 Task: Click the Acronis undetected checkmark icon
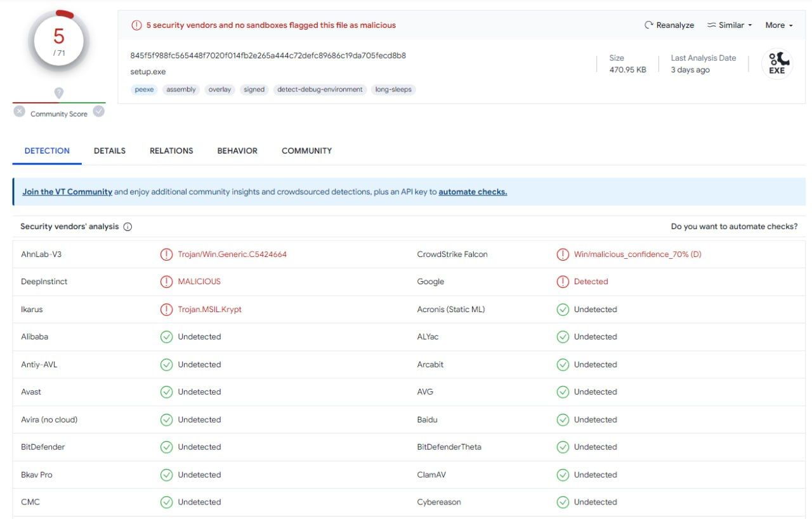point(563,310)
